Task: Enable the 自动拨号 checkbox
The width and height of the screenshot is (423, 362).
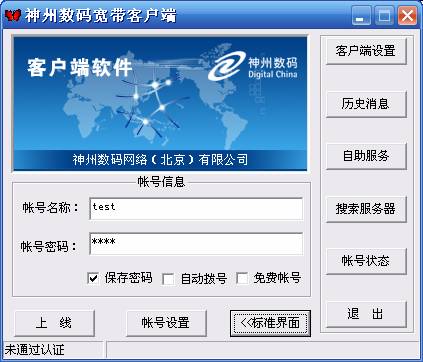Action: click(x=168, y=279)
